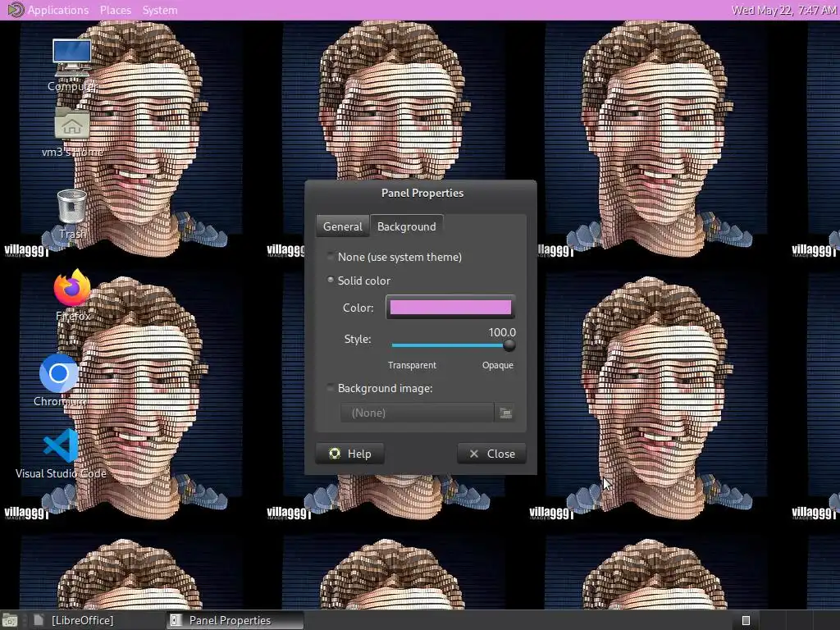Screen dimensions: 840x630
Task: Click the date and time clock in the panel
Action: click(x=783, y=10)
